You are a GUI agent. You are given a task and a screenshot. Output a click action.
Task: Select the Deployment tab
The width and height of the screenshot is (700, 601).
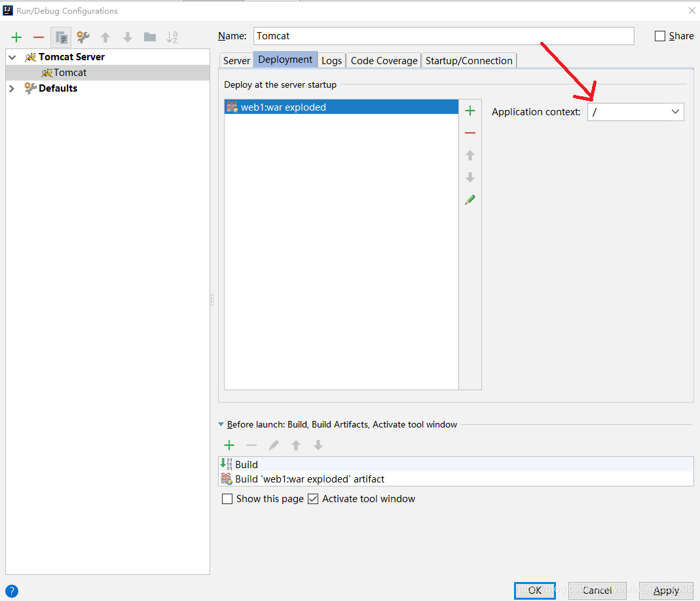click(286, 60)
